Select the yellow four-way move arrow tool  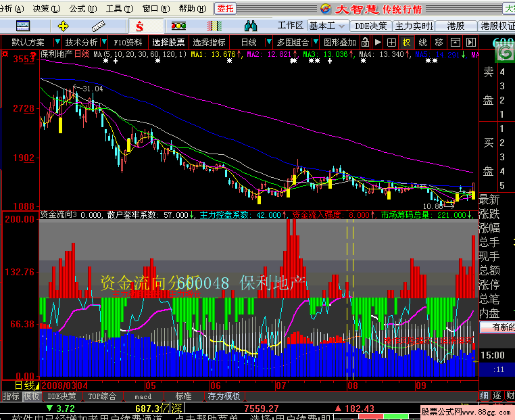coord(63,26)
